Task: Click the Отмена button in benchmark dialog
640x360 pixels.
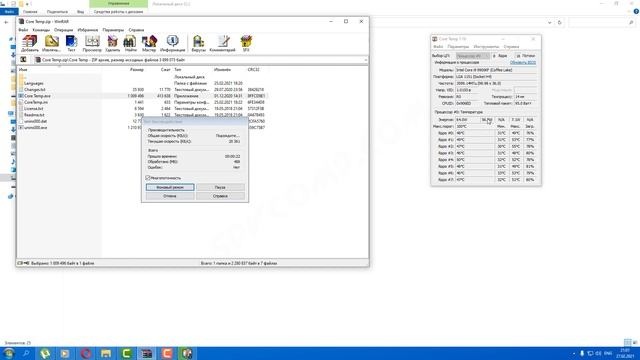Action: pyautogui.click(x=170, y=196)
